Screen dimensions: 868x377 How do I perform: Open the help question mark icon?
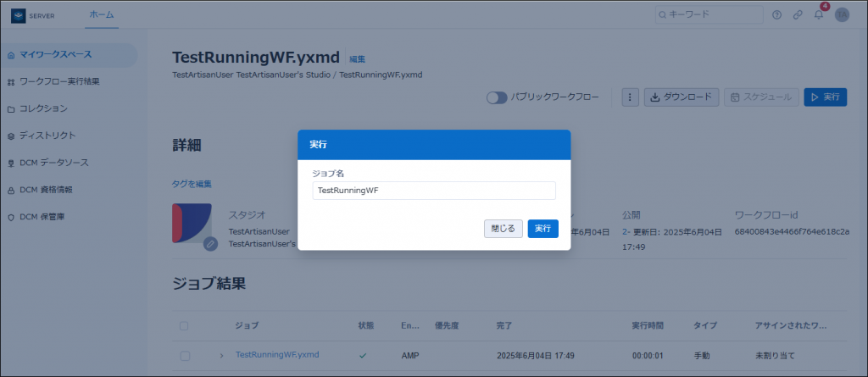click(776, 15)
